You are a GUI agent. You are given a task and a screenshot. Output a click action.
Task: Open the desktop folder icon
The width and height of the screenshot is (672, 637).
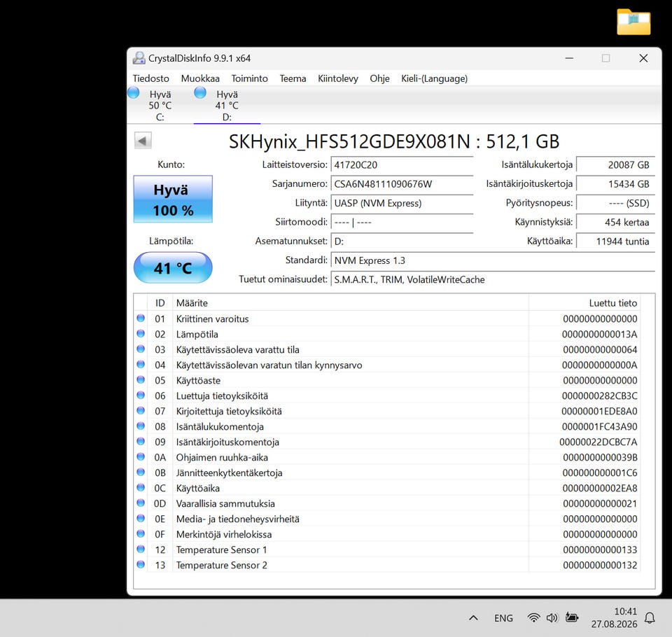(x=634, y=22)
